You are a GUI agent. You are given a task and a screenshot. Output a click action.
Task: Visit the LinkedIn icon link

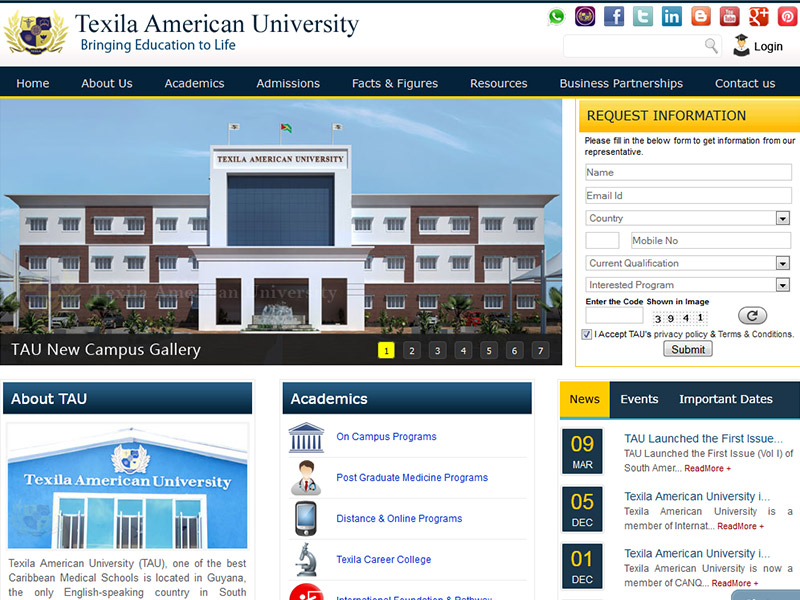672,16
